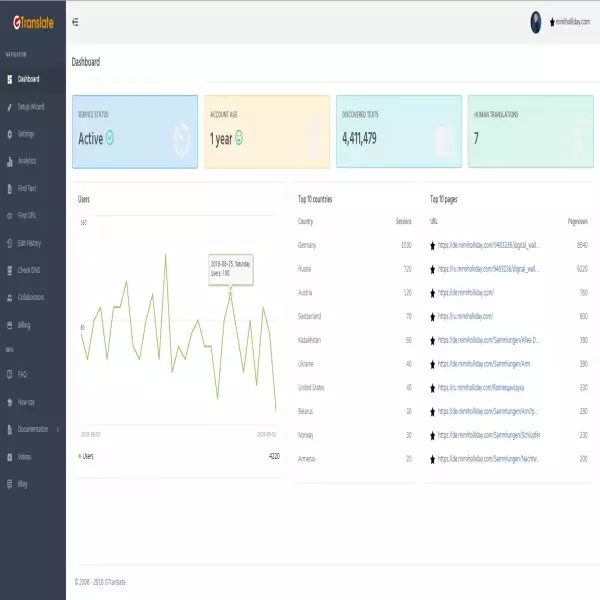Open Find Text in navigation

[x=27, y=188]
